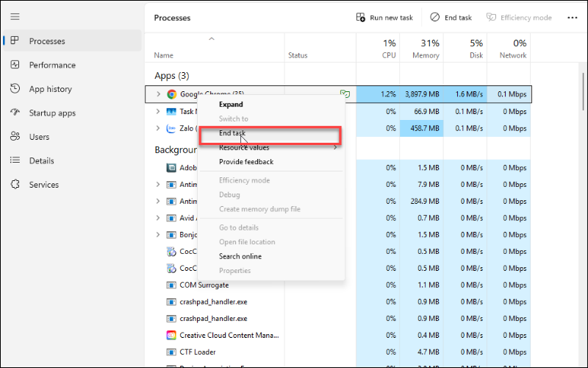Select the Apps (3) group heading
This screenshot has width=588, height=368.
point(172,76)
